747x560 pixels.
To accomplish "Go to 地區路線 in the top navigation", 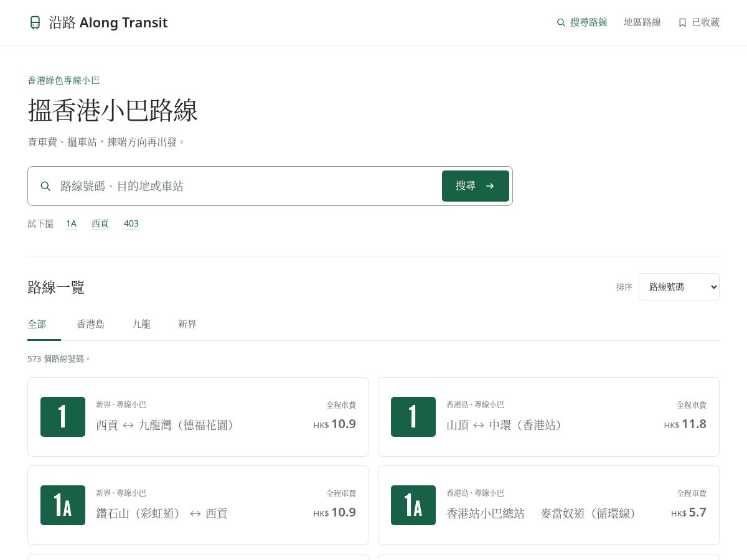I will tap(642, 22).
